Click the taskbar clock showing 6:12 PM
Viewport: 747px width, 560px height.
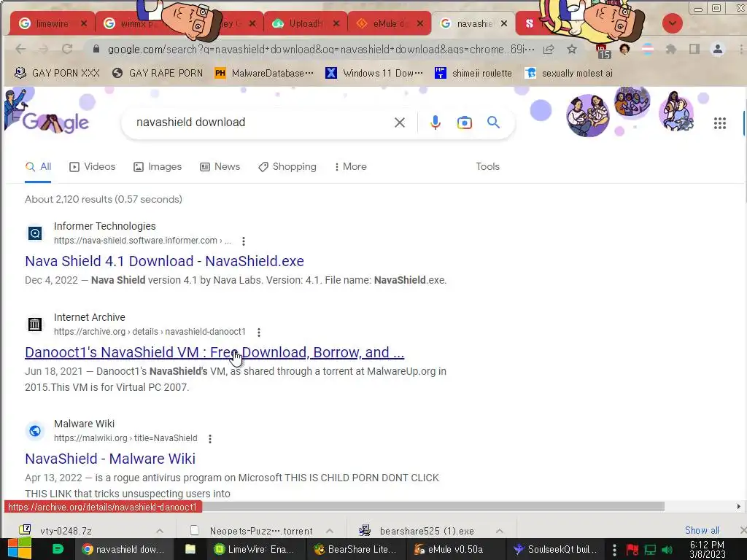tap(707, 550)
